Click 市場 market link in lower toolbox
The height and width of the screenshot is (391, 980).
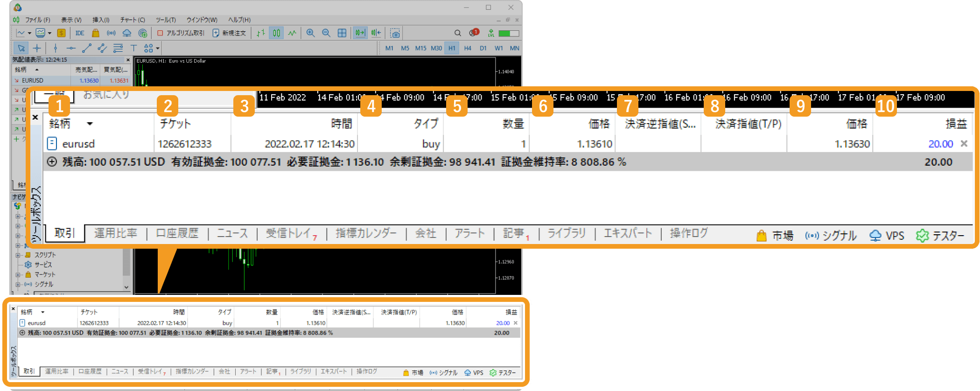click(x=413, y=372)
